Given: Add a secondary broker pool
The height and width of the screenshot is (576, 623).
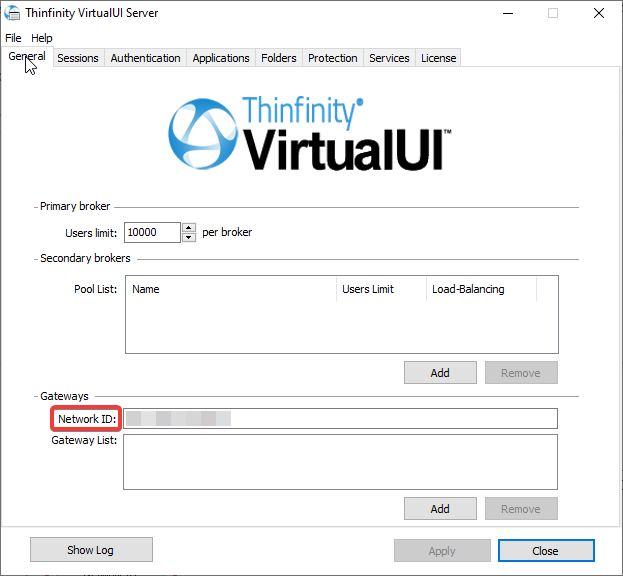Looking at the screenshot, I should [x=440, y=373].
